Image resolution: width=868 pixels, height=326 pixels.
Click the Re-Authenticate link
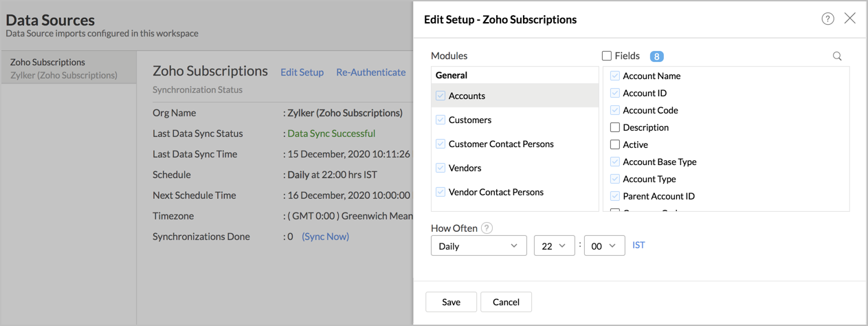click(371, 72)
